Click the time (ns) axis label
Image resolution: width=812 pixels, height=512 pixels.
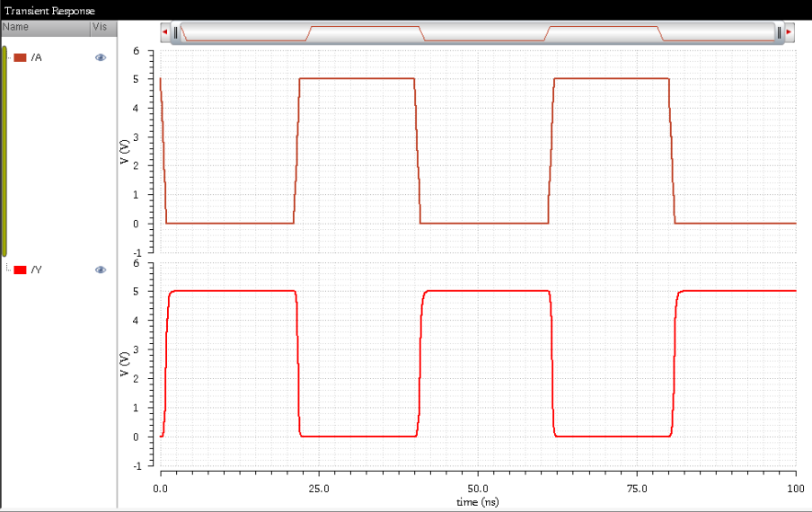tap(478, 501)
